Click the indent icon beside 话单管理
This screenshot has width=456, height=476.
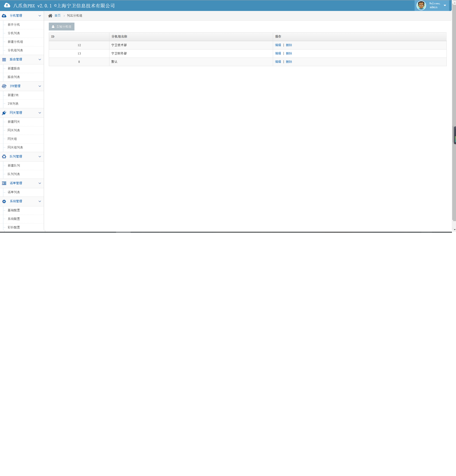click(4, 183)
